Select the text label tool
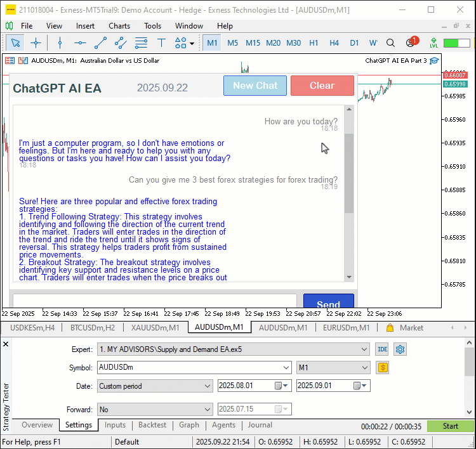476x449 pixels. tap(161, 42)
